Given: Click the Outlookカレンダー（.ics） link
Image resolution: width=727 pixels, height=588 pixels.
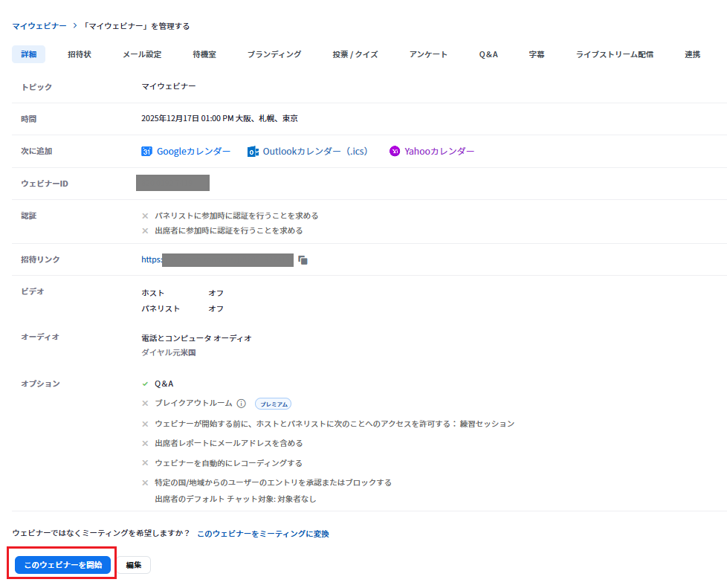Looking at the screenshot, I should click(316, 152).
